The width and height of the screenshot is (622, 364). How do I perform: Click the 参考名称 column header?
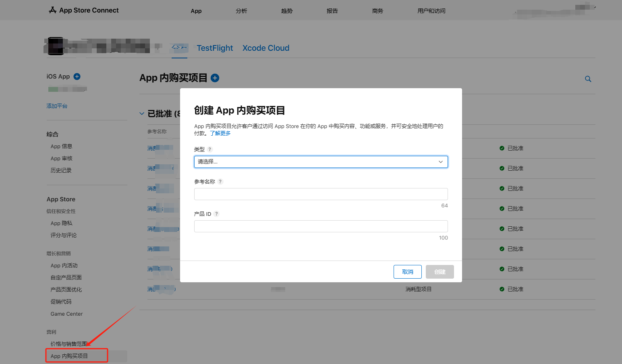pyautogui.click(x=157, y=131)
